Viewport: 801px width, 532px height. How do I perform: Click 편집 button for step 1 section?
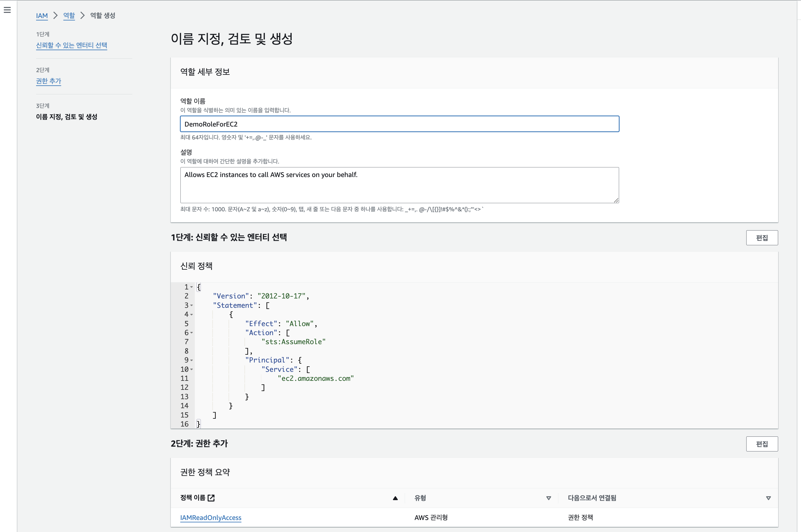762,238
